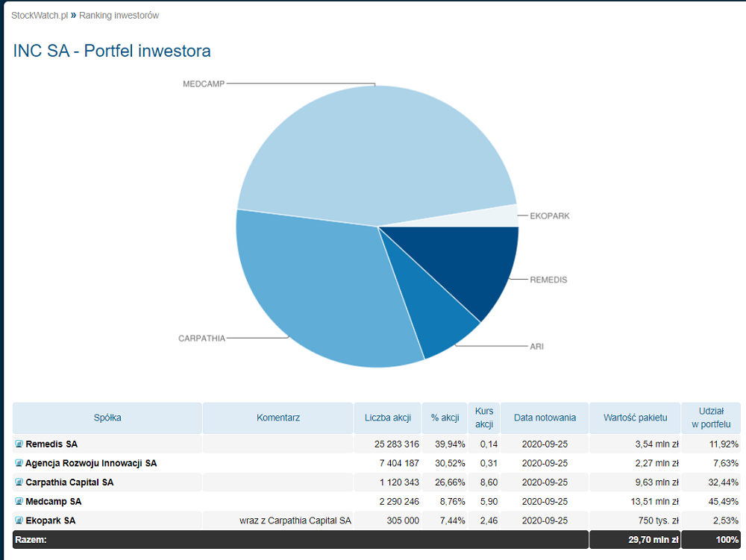Click the 750 tys. zł package value
Screen dimensions: 746x560
click(659, 520)
